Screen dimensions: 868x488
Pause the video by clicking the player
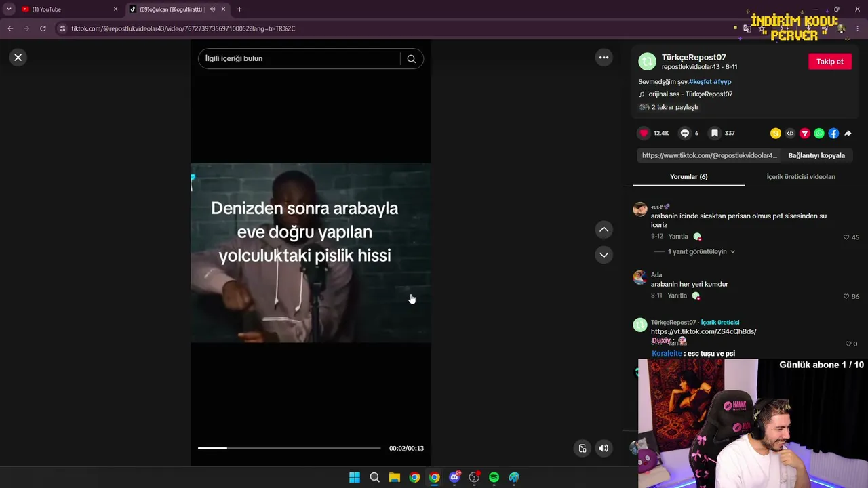click(311, 253)
